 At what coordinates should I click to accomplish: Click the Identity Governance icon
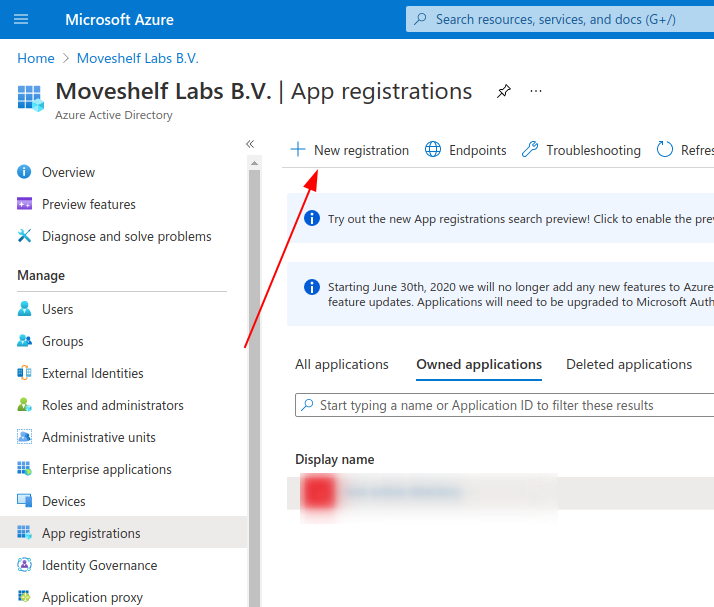[24, 564]
